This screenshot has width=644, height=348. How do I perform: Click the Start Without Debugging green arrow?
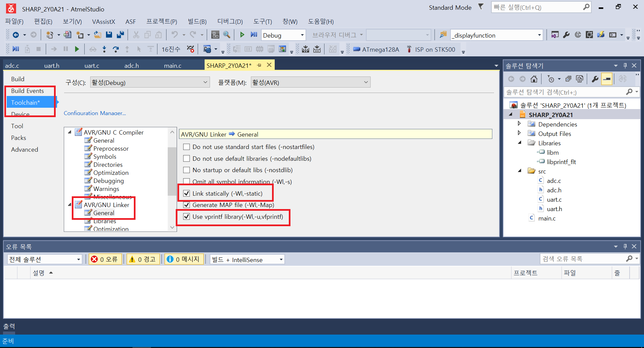(x=242, y=35)
